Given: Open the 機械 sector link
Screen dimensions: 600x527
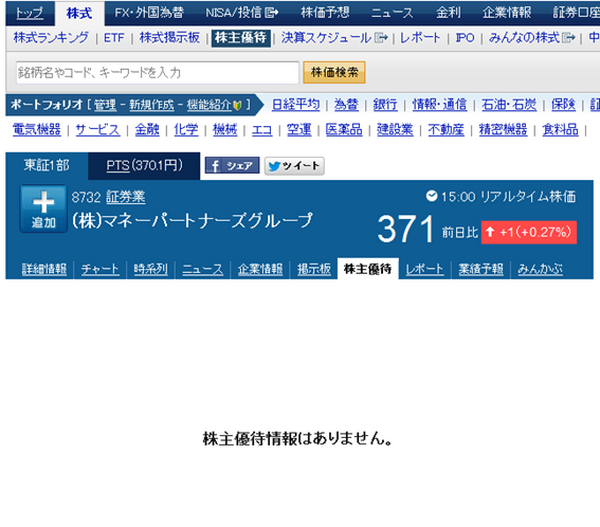Looking at the screenshot, I should click(x=225, y=130).
